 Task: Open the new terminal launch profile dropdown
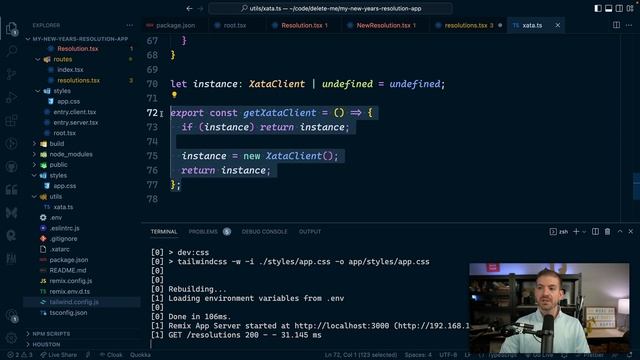[584, 231]
